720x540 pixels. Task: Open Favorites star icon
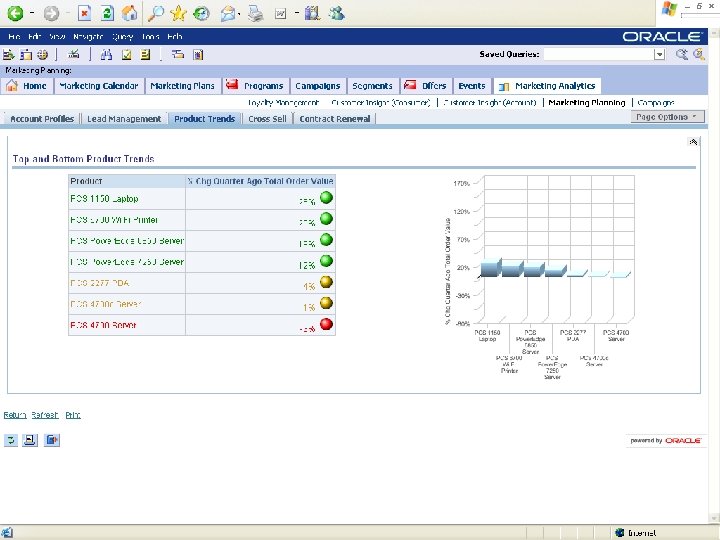(x=178, y=13)
